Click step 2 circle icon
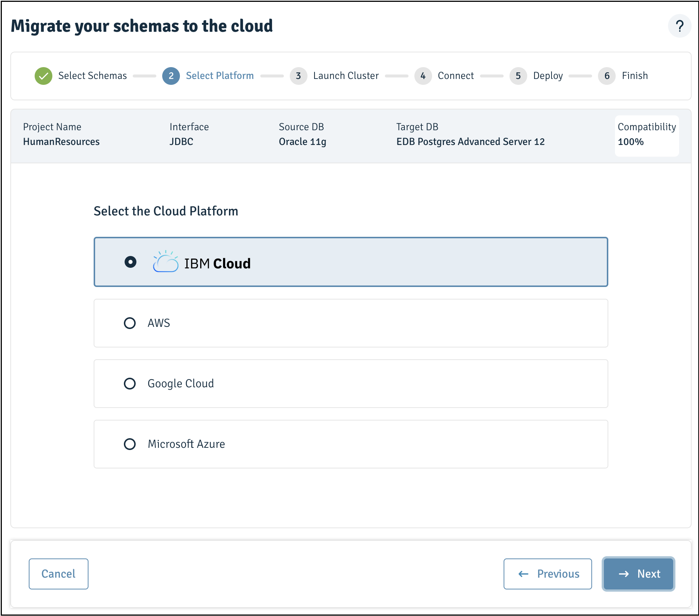The width and height of the screenshot is (699, 616). [171, 76]
